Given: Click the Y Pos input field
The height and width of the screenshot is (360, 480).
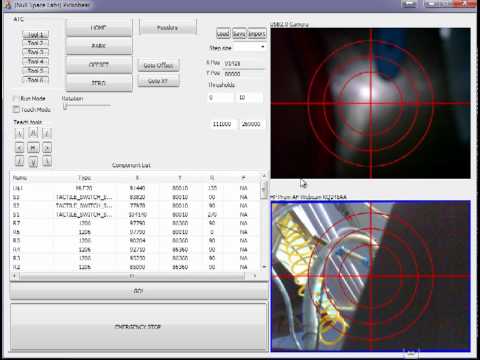Looking at the screenshot, I should click(x=244, y=74).
